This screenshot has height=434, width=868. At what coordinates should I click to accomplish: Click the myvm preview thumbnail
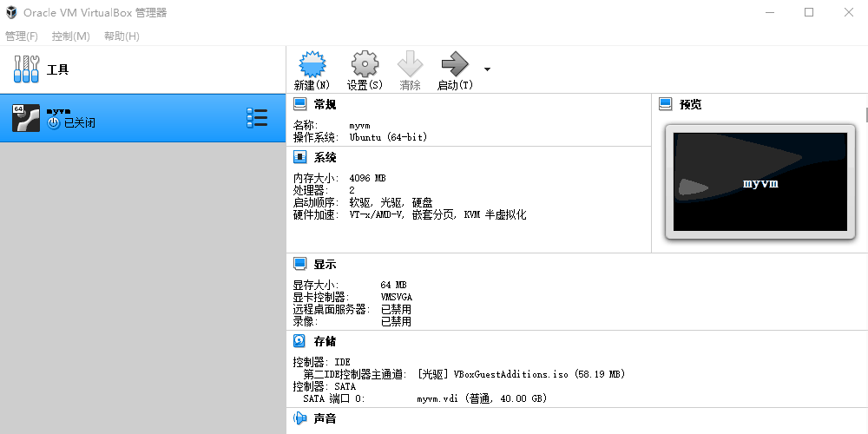click(x=760, y=182)
